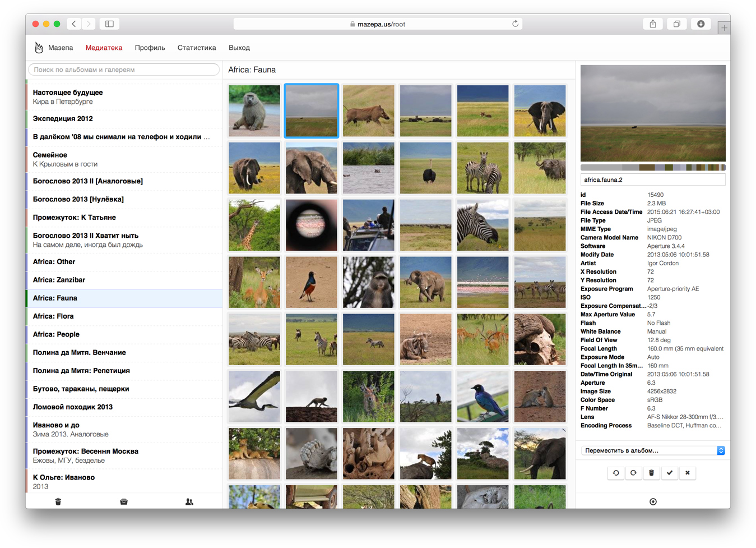Open the К Ольге: Иваново album

[124, 481]
